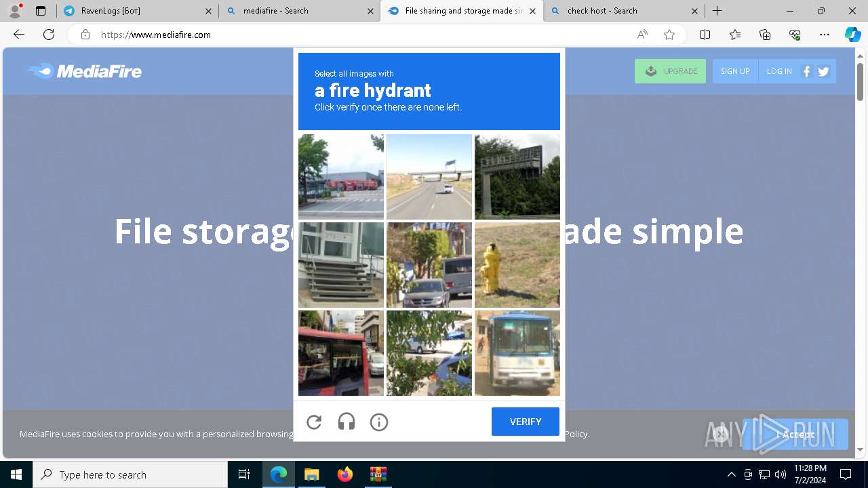View site information lock icon
The image size is (868, 488).
[x=85, y=35]
